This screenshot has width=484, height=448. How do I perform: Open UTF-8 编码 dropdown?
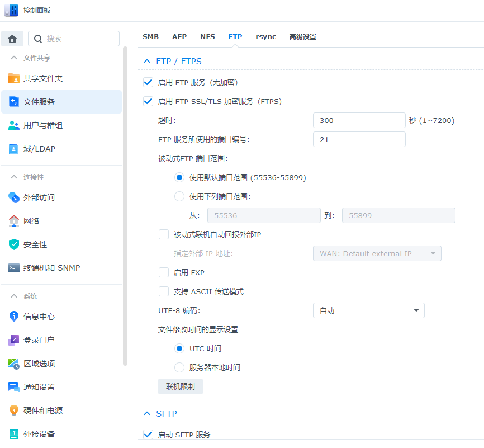tap(368, 310)
